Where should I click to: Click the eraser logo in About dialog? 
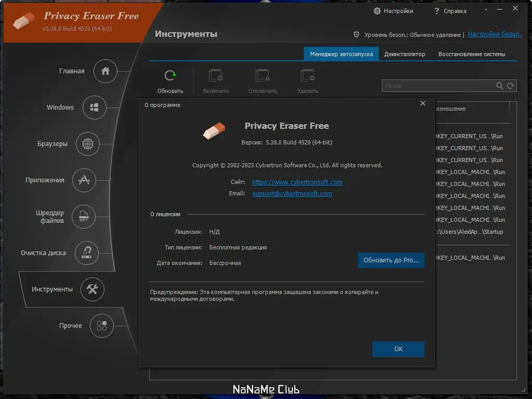click(214, 130)
